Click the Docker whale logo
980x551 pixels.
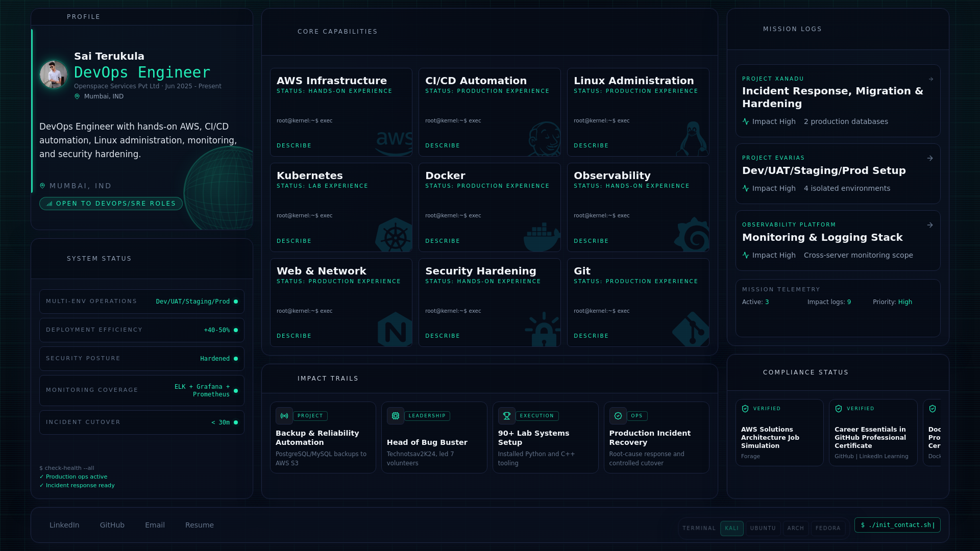[x=542, y=237]
